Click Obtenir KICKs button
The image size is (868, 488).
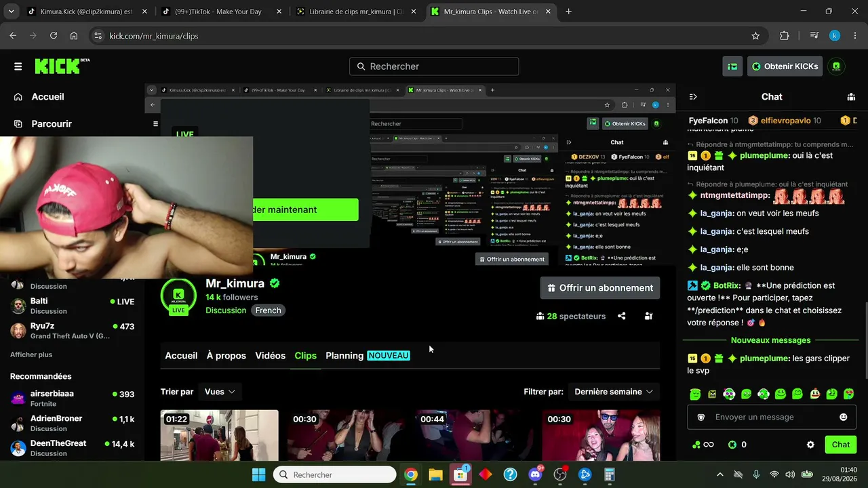click(x=785, y=66)
